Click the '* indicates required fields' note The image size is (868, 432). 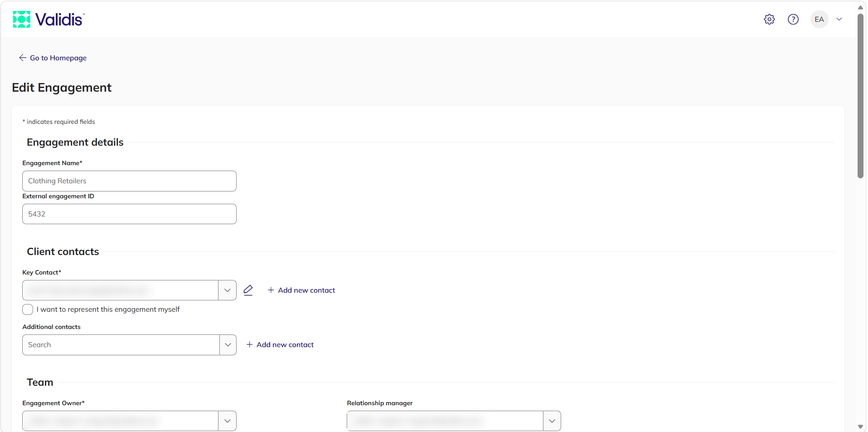pos(59,122)
